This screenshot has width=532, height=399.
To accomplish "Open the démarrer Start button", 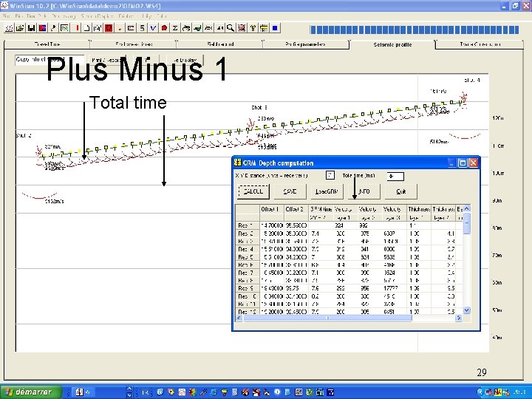I will click(31, 392).
